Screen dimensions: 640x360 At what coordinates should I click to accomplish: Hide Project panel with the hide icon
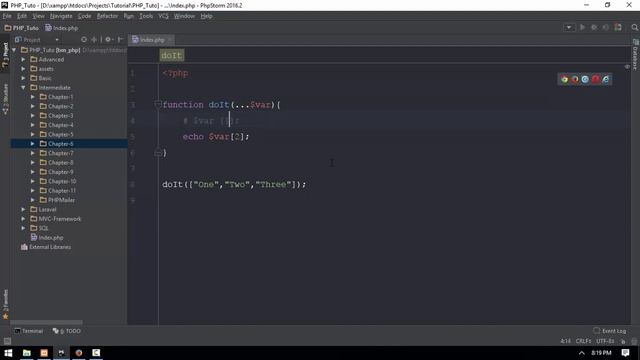click(120, 40)
